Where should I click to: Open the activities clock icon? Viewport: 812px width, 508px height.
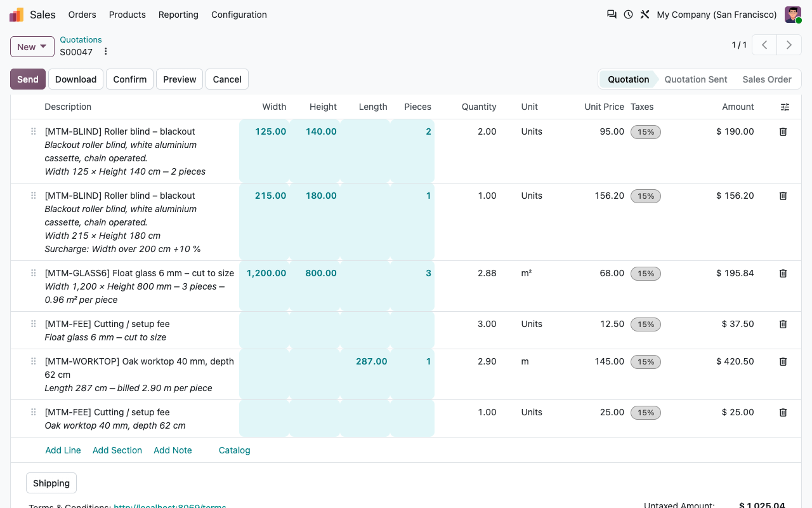point(628,15)
